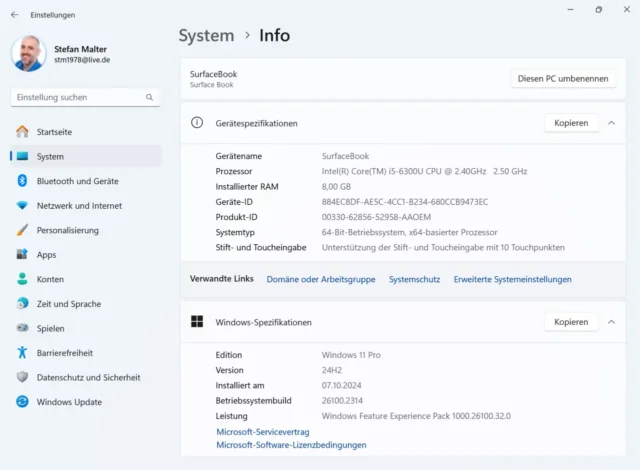The width and height of the screenshot is (640, 470).
Task: Click the Diesen PC umbenennen button
Action: (563, 79)
